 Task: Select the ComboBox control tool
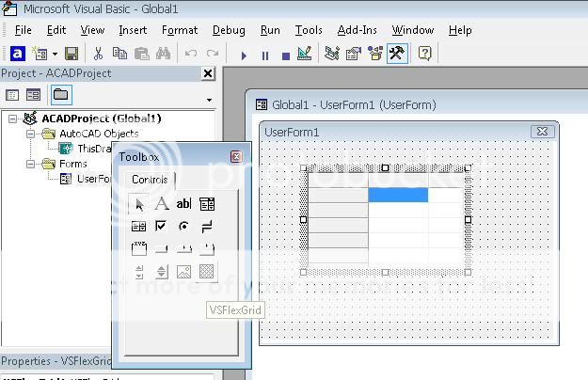point(207,204)
